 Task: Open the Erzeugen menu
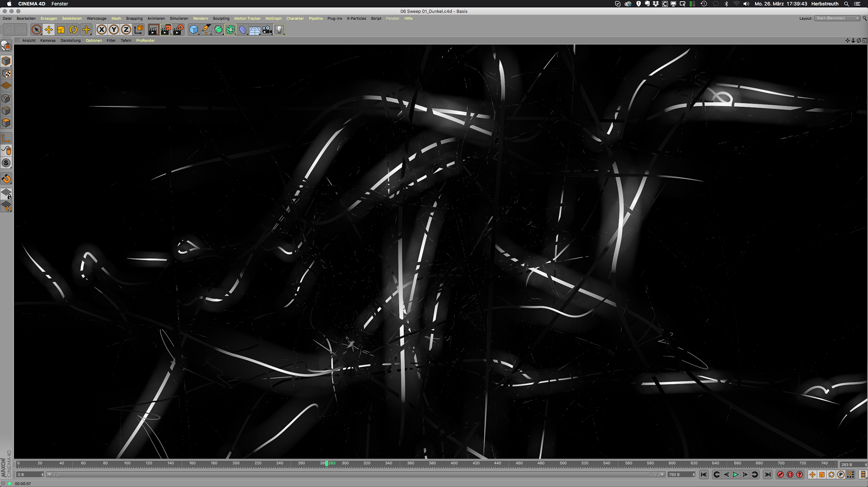coord(49,19)
